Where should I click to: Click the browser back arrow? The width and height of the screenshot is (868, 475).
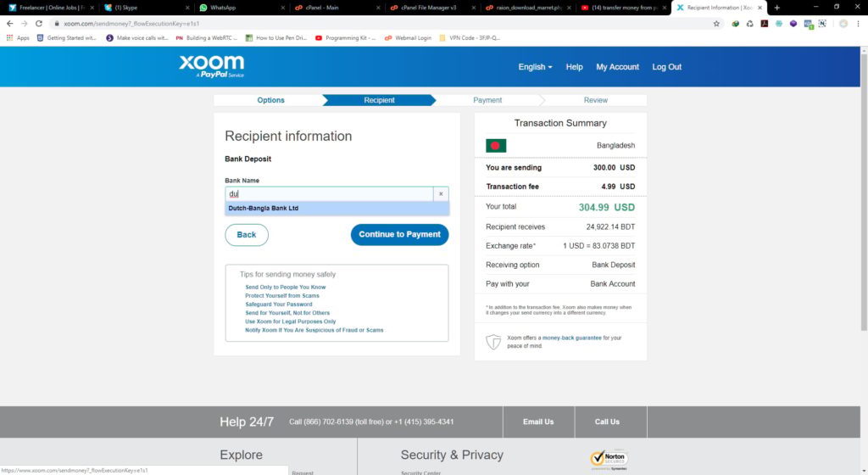(x=9, y=23)
